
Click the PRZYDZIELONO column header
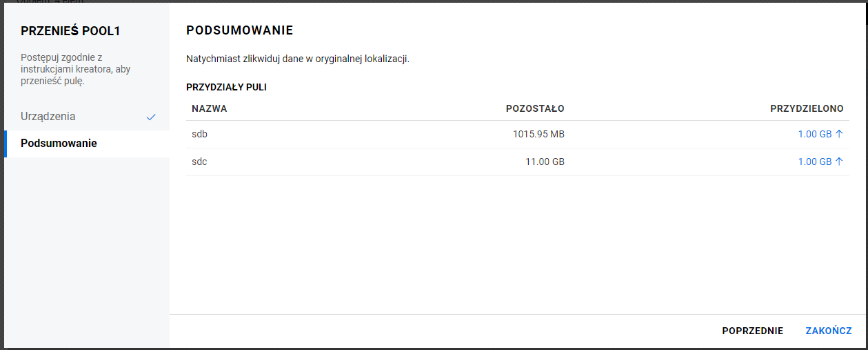coord(807,108)
